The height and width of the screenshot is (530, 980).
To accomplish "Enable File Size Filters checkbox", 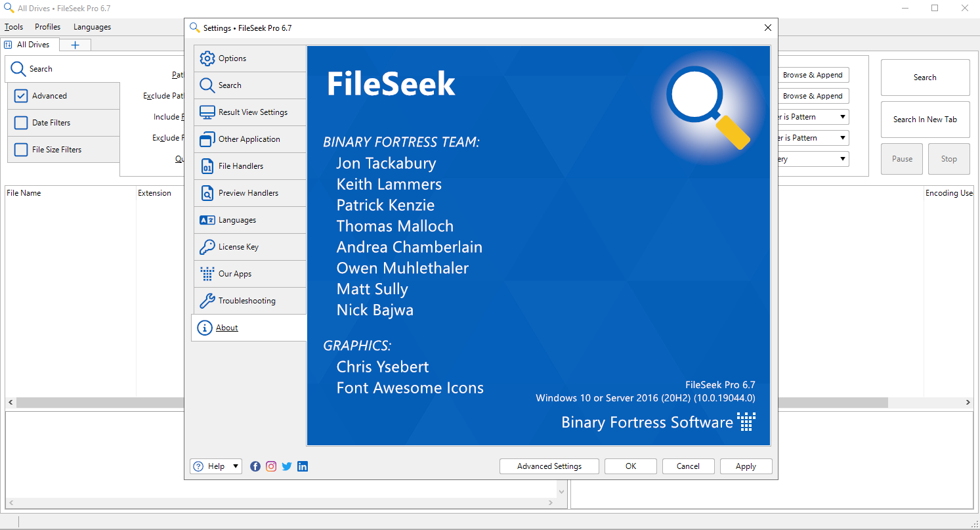I will 21,150.
